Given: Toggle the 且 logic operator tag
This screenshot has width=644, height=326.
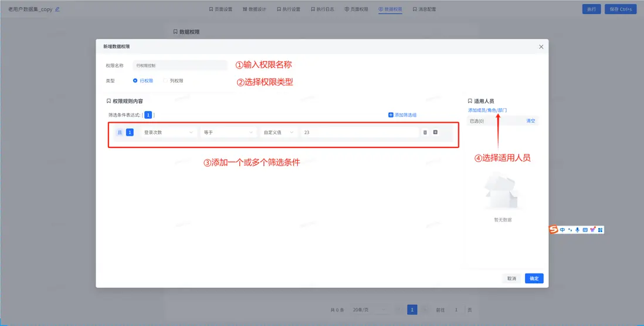Looking at the screenshot, I should [x=120, y=133].
